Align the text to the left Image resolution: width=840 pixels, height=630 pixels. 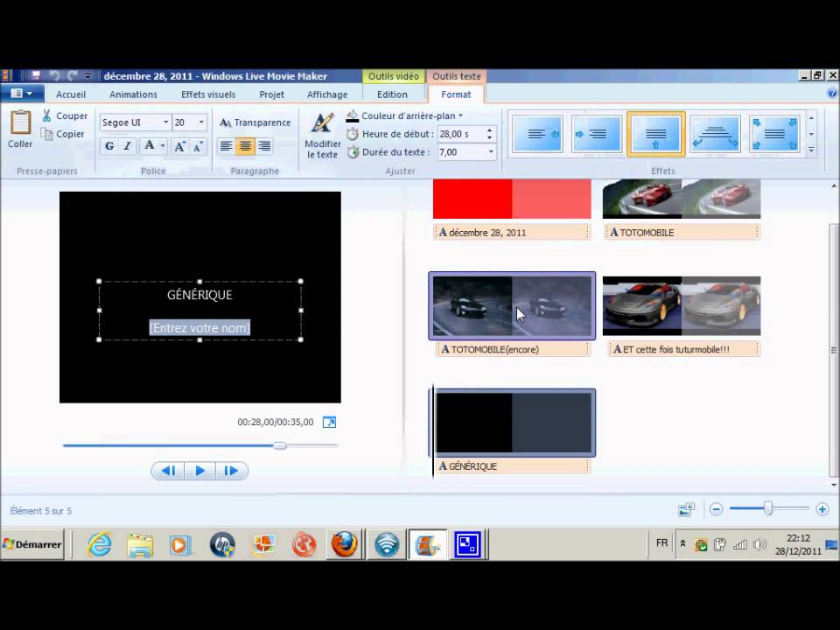[x=226, y=146]
